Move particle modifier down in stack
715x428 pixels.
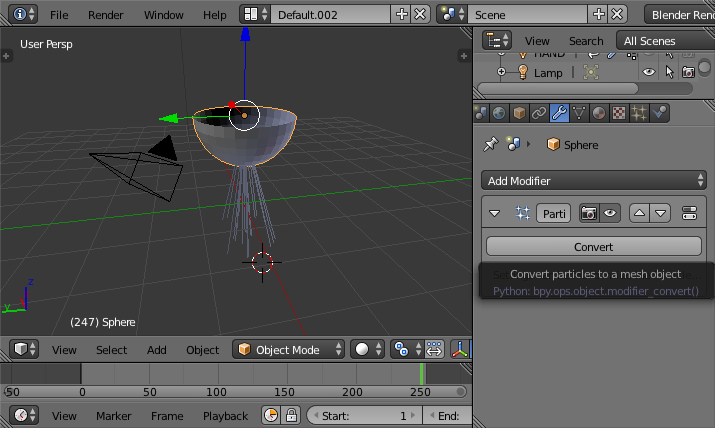[x=660, y=213]
